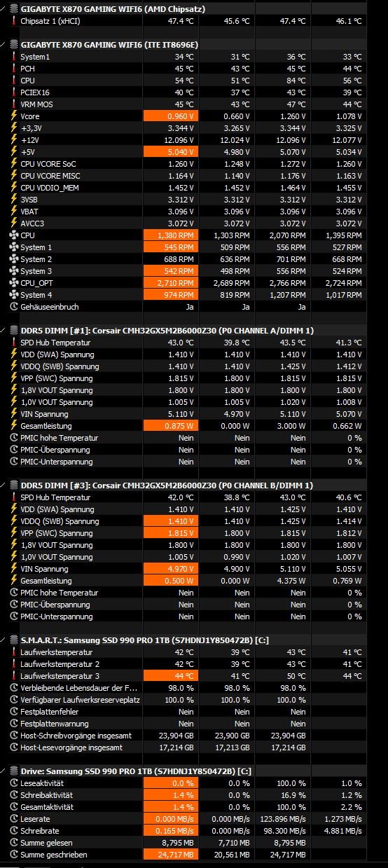Click the circular icon next to Leserate
This screenshot has height=868, width=388.
(x=14, y=819)
